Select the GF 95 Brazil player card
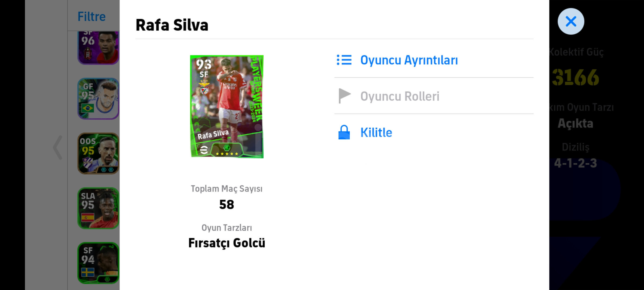The height and width of the screenshot is (290, 644). (98, 99)
